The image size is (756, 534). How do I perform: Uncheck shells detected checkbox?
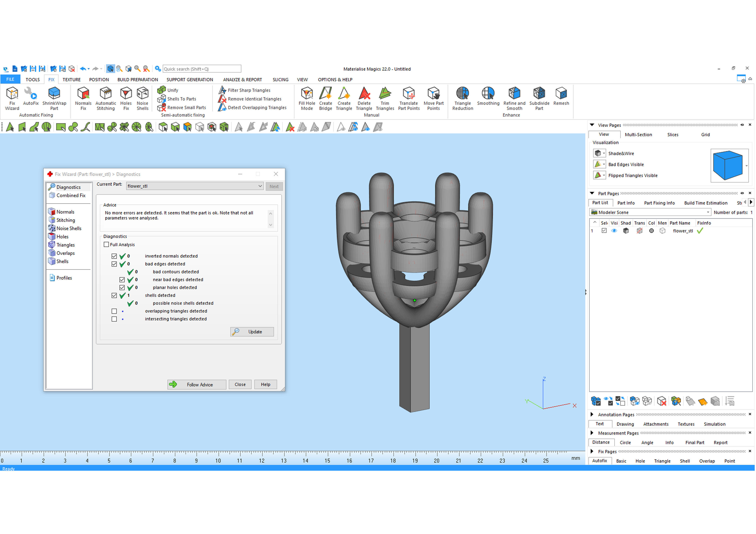tap(114, 296)
